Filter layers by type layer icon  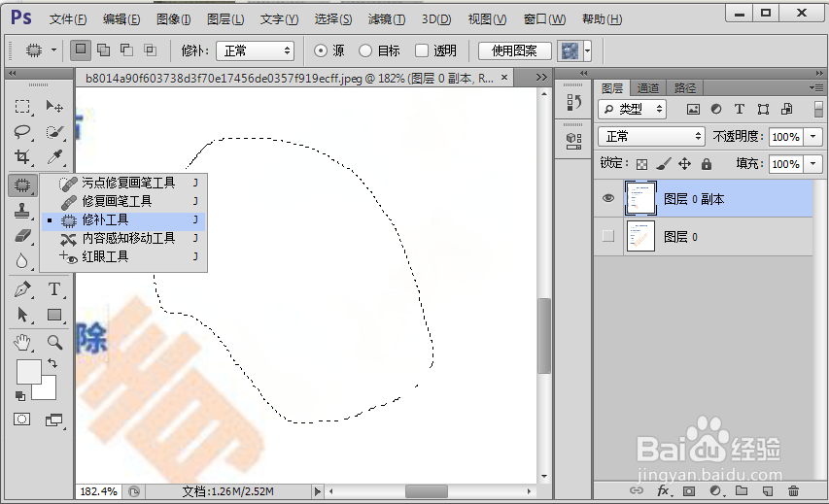point(740,109)
